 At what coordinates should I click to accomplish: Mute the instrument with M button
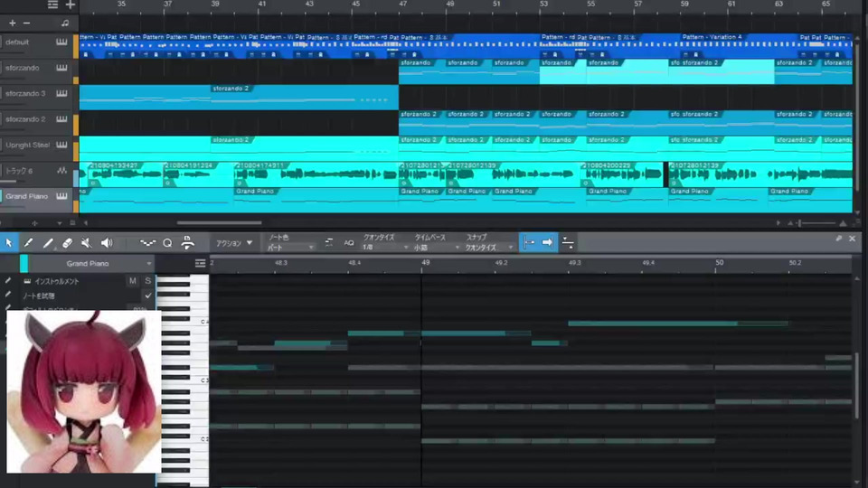tap(133, 281)
